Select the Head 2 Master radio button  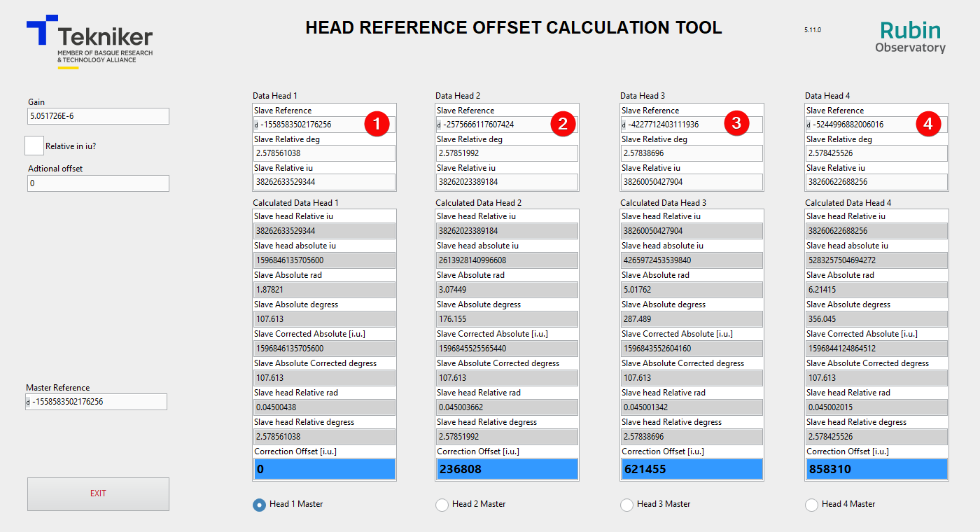pyautogui.click(x=442, y=505)
